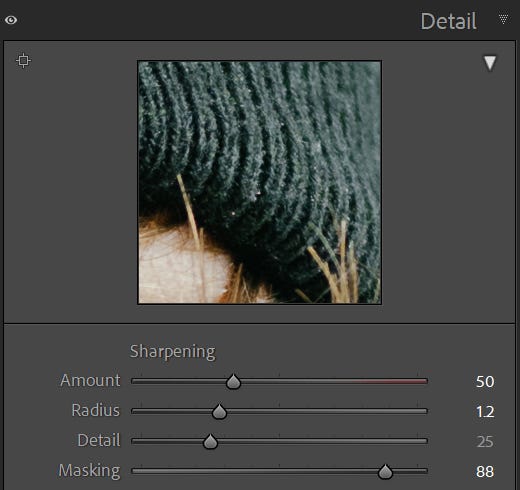The width and height of the screenshot is (520, 490).
Task: Click the Amount slider handle
Action: point(233,382)
